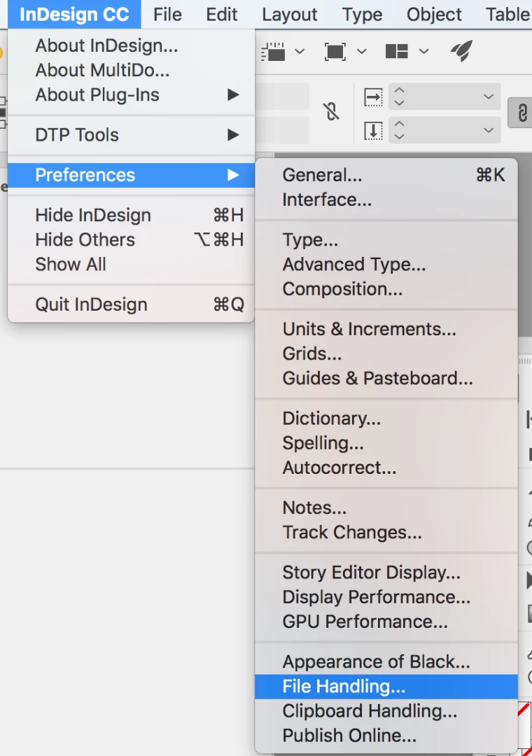This screenshot has height=756, width=532.
Task: Open Display Performance... preferences
Action: pyautogui.click(x=386, y=597)
